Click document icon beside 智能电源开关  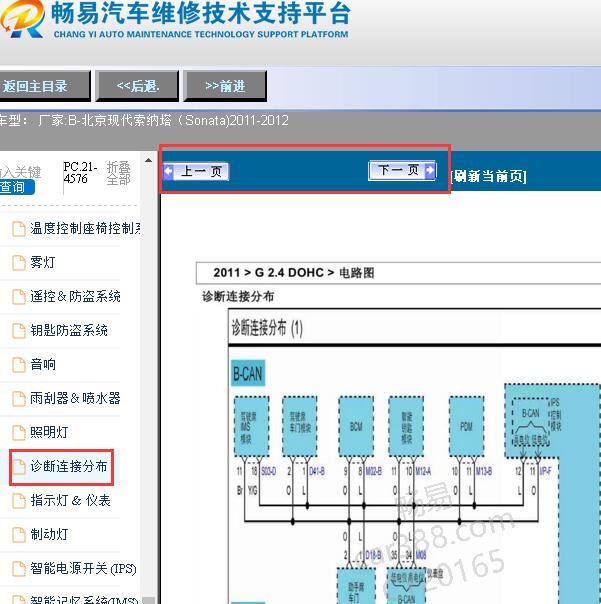click(x=18, y=569)
